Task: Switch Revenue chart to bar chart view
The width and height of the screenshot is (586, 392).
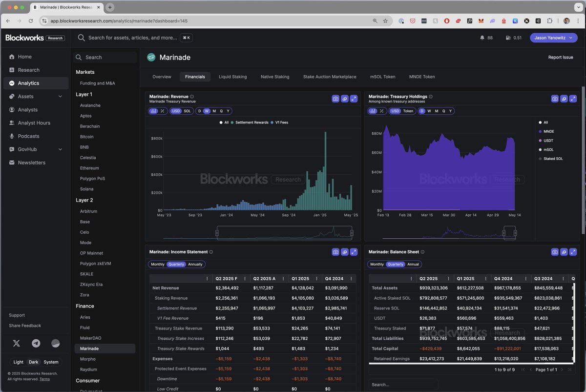Action: tap(154, 111)
